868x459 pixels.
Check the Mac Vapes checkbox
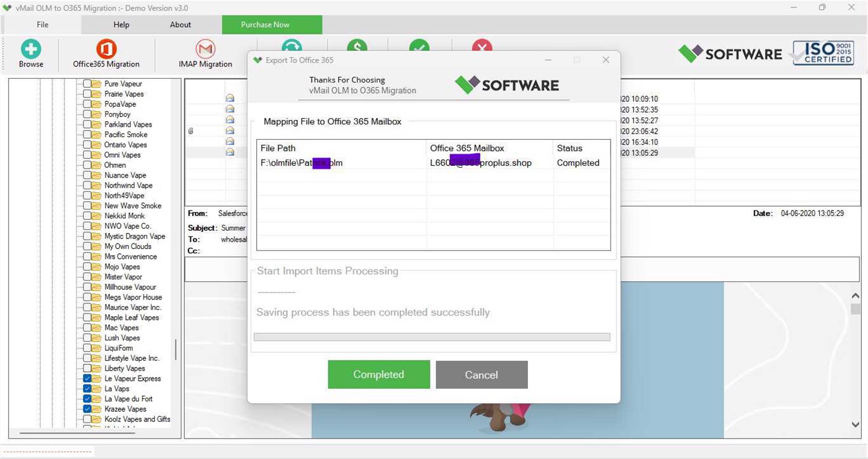87,328
